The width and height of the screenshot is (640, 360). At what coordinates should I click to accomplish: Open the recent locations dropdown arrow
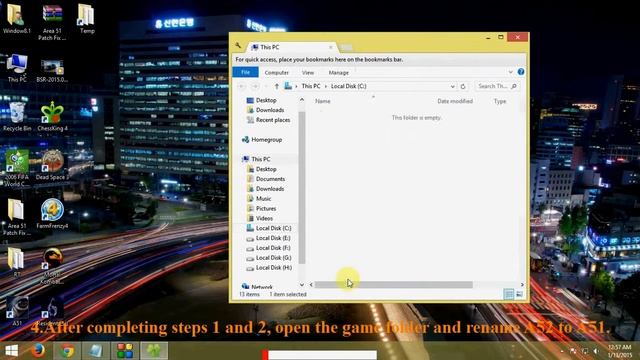click(266, 87)
